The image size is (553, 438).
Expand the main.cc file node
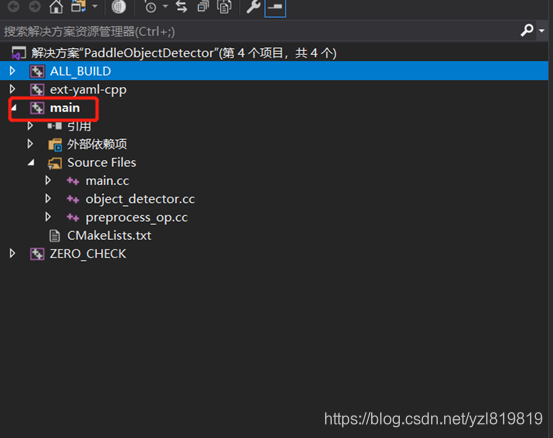point(48,180)
